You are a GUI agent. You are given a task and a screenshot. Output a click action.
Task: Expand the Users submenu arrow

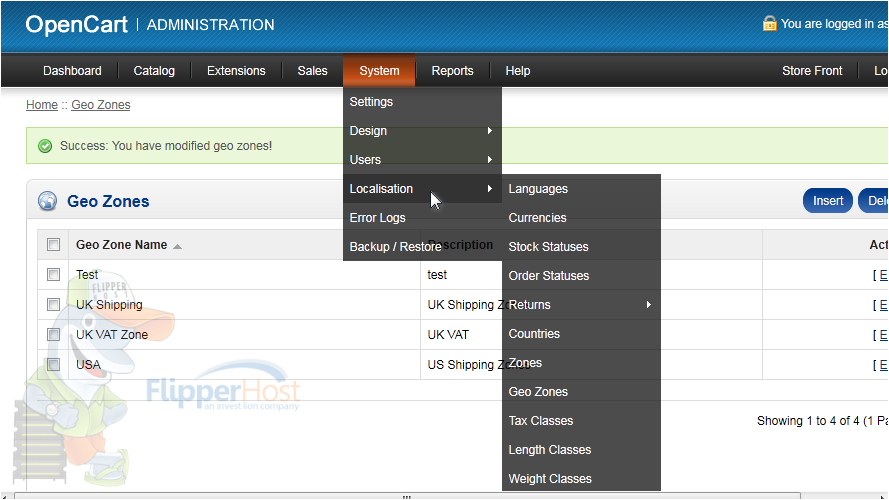coord(490,160)
